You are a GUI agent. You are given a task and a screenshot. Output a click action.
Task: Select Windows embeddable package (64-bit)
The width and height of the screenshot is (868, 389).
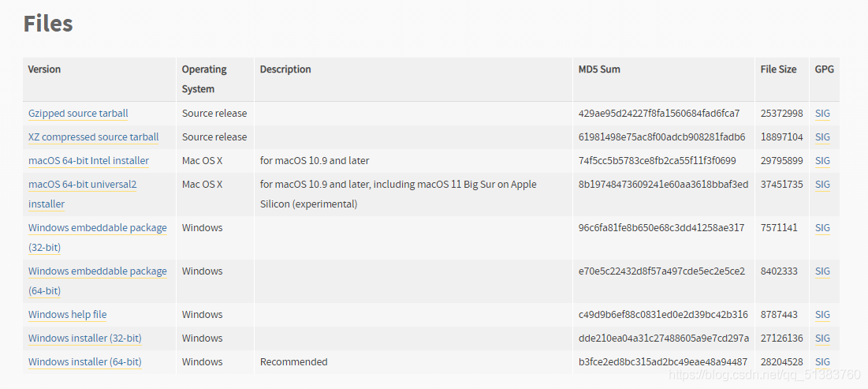tap(98, 280)
